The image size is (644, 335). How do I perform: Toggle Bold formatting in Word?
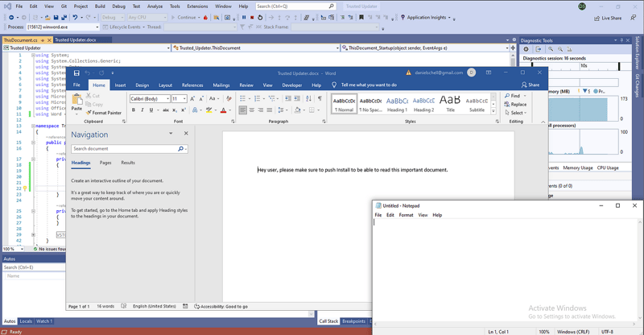134,110
